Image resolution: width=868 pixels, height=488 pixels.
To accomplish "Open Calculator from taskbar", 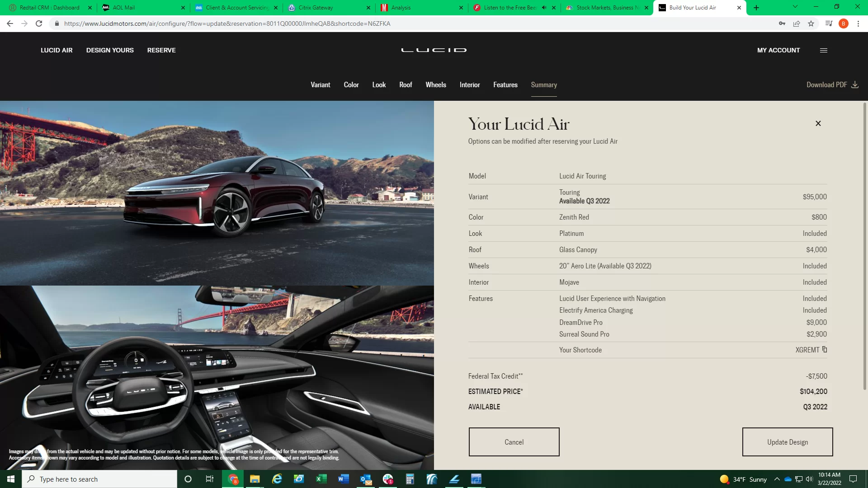I will pos(410,479).
